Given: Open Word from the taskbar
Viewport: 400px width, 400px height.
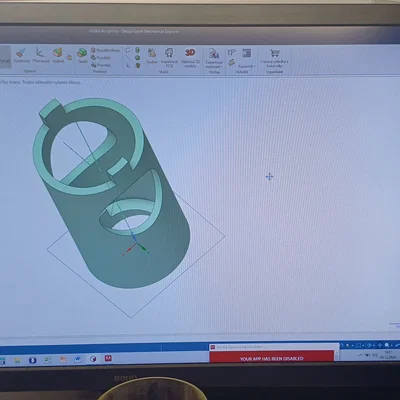Looking at the screenshot, I should [78, 359].
